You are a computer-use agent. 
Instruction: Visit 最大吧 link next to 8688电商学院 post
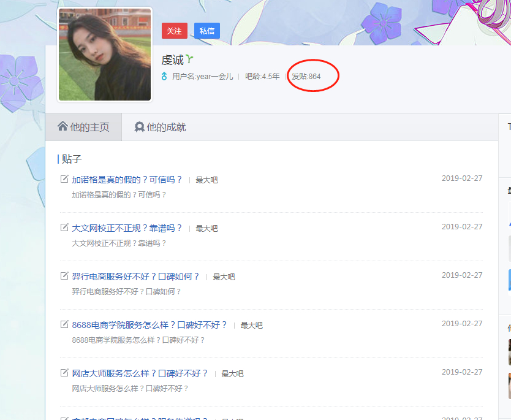[251, 326]
